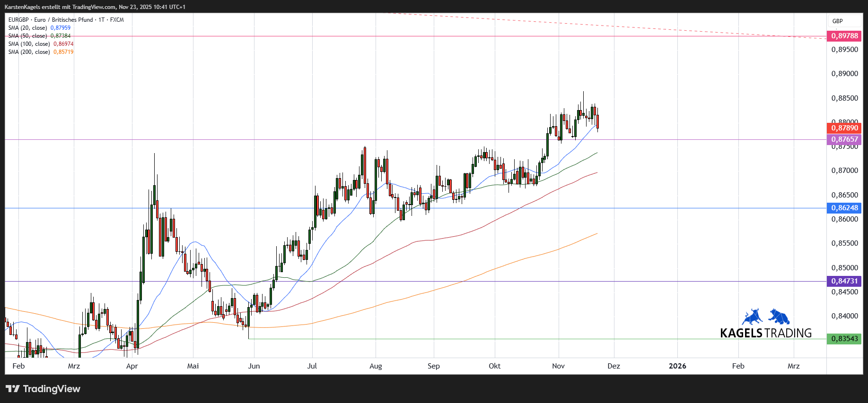Click the 2026 label on the time axis

pos(677,366)
